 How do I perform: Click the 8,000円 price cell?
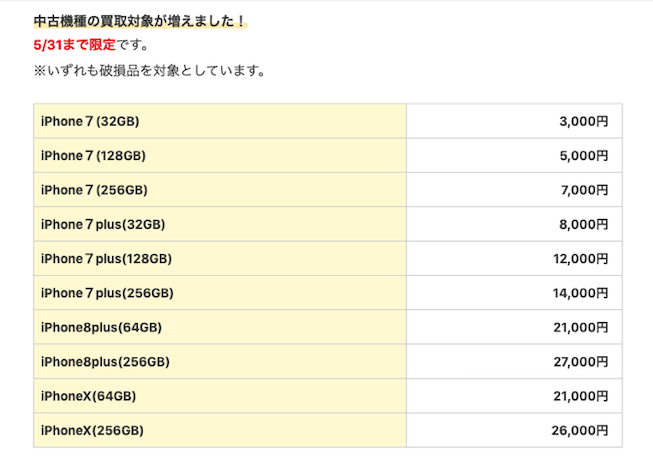583,224
